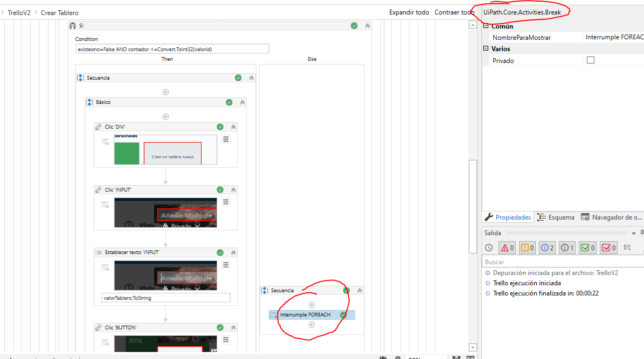Screen dimensions: 644x359
Task: Click indicate-on-screen icon in Establecer texto 'INPUT'
Action: [106, 268]
